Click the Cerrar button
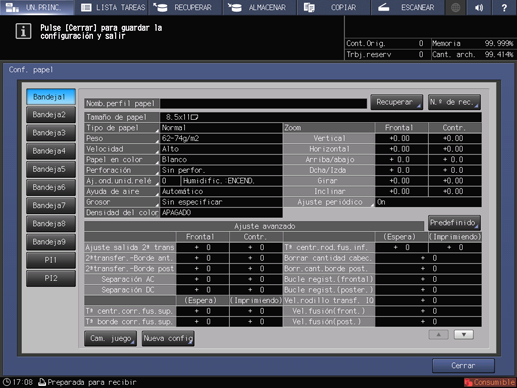Image resolution: width=517 pixels, height=388 pixels. [x=463, y=366]
